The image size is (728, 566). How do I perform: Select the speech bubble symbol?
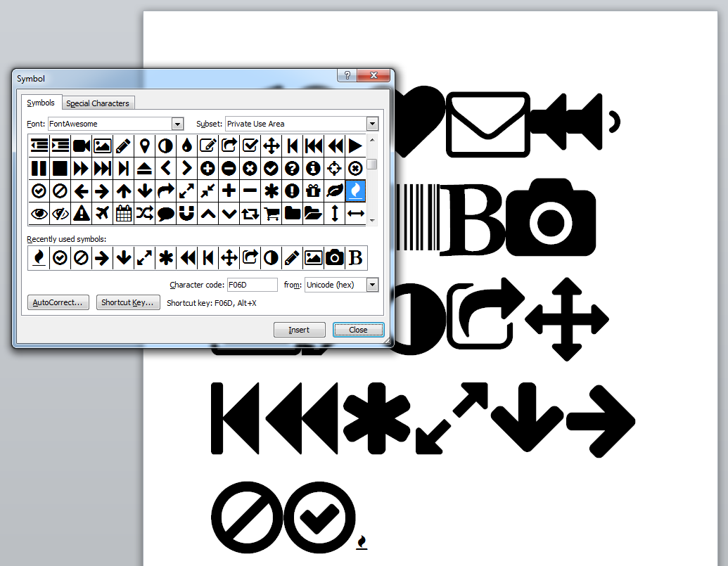click(165, 213)
